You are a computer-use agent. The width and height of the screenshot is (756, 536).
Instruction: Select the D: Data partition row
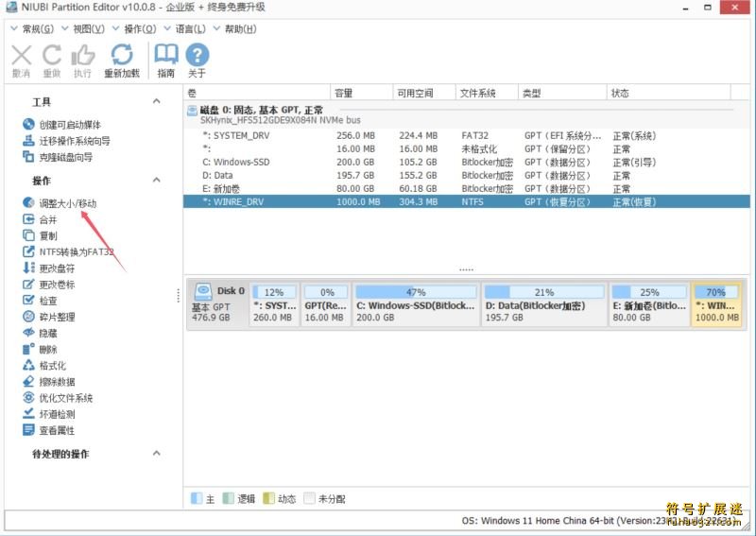click(466, 175)
